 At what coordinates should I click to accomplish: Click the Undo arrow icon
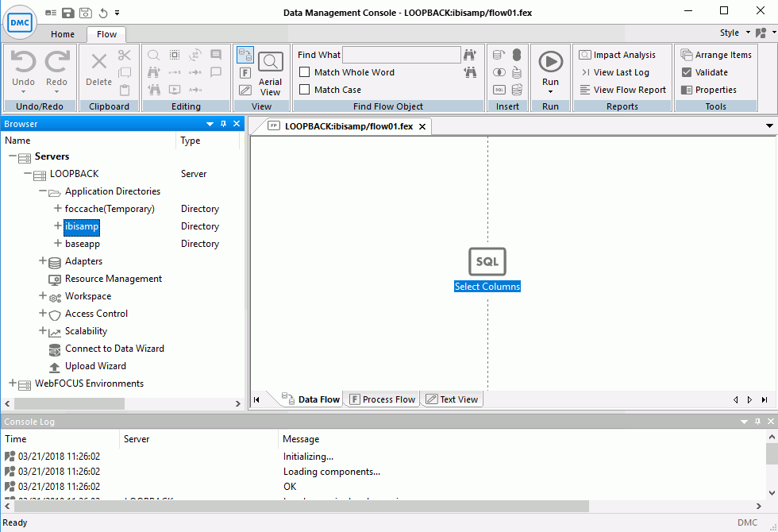coord(23,62)
